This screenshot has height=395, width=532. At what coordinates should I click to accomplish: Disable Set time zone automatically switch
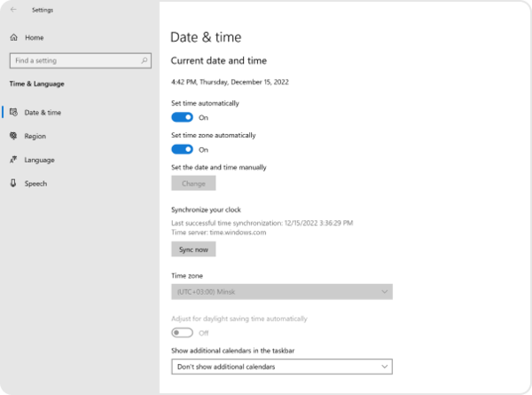click(182, 149)
